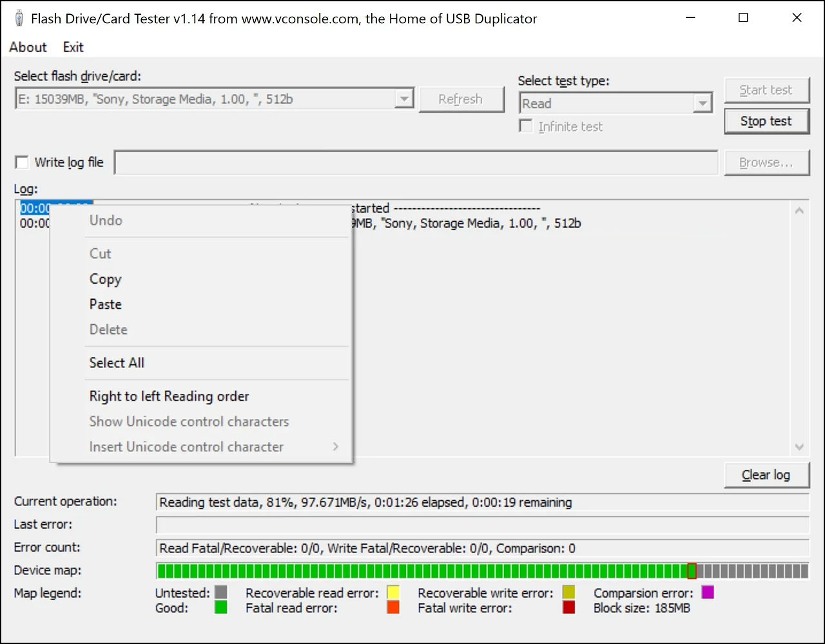Viewport: 825px width, 644px height.
Task: Click the green Good legend swatch
Action: [x=220, y=607]
